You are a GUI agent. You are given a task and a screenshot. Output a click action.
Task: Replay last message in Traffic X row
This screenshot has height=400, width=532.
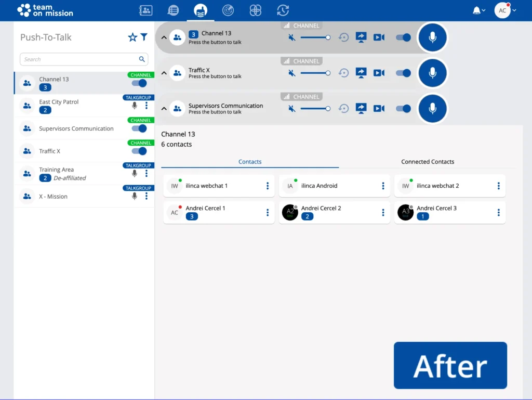343,73
